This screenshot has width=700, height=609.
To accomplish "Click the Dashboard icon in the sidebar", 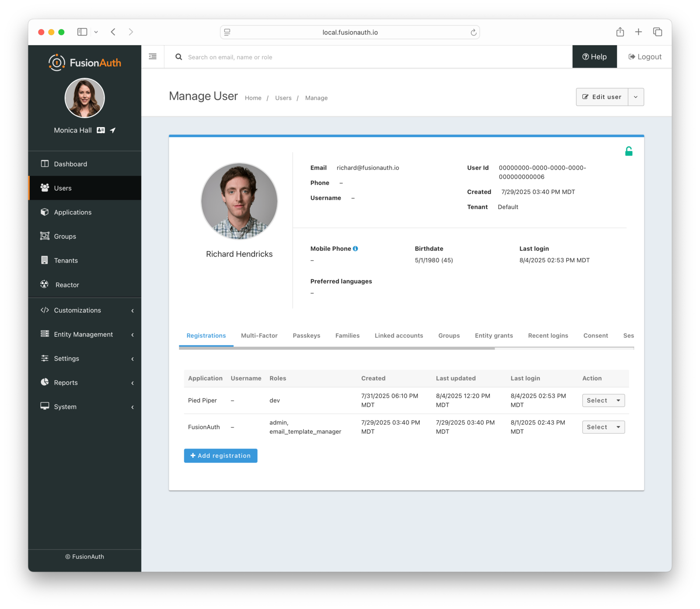I will point(45,164).
